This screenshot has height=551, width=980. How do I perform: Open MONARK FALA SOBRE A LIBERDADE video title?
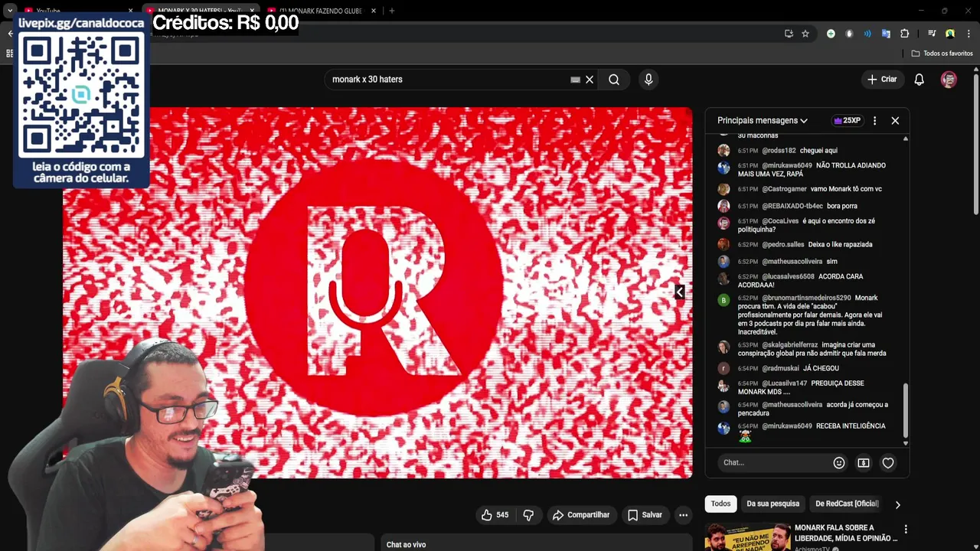coord(845,533)
